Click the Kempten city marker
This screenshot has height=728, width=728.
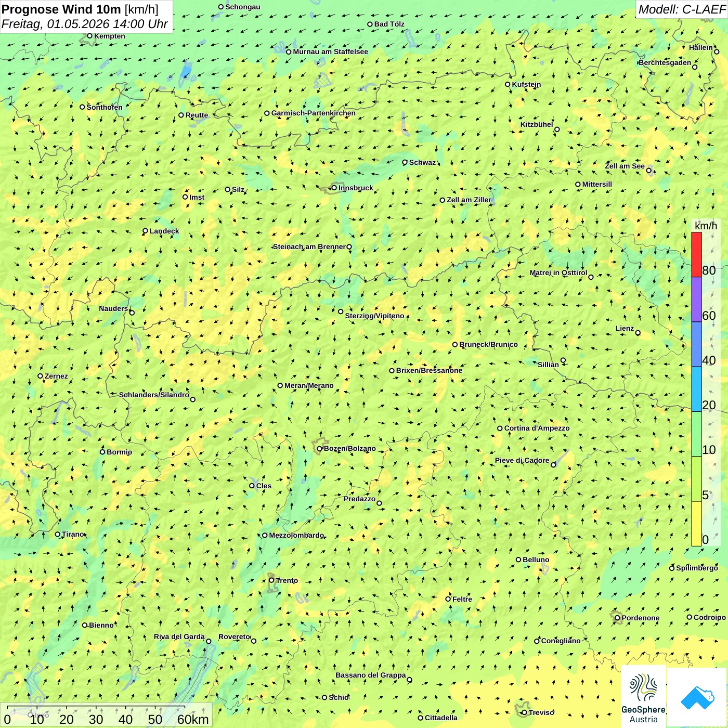click(89, 36)
